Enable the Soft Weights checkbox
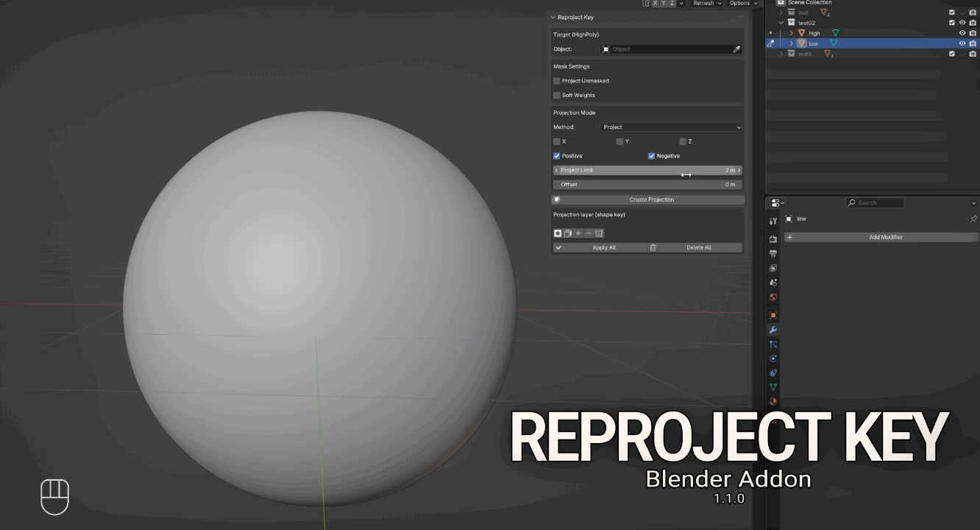This screenshot has width=980, height=530. tap(557, 96)
